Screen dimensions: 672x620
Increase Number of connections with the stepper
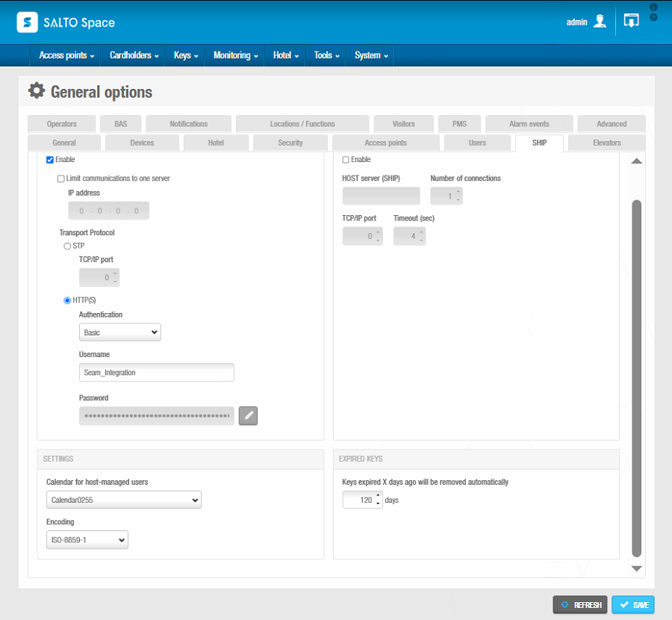coord(457,192)
